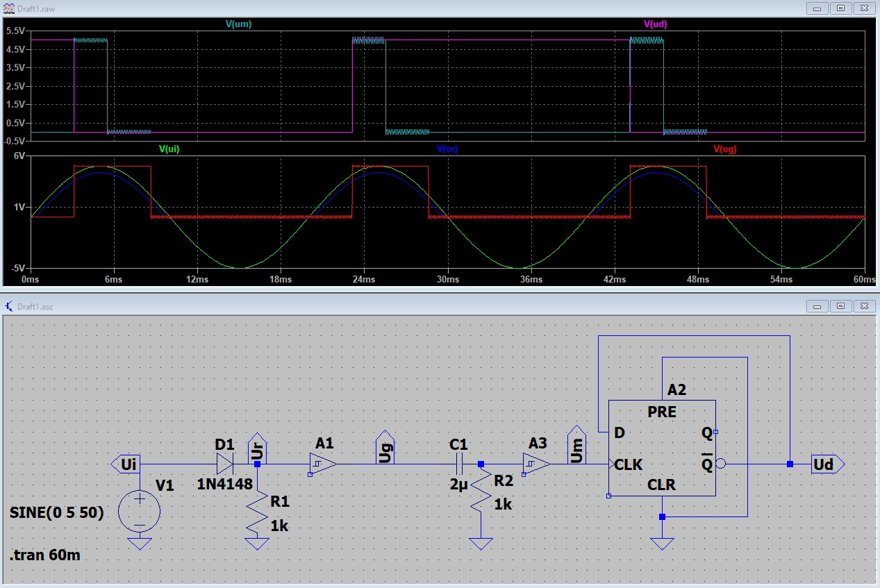Maximize the Draft1.asc schematic window
The width and height of the screenshot is (880, 588).
[840, 305]
